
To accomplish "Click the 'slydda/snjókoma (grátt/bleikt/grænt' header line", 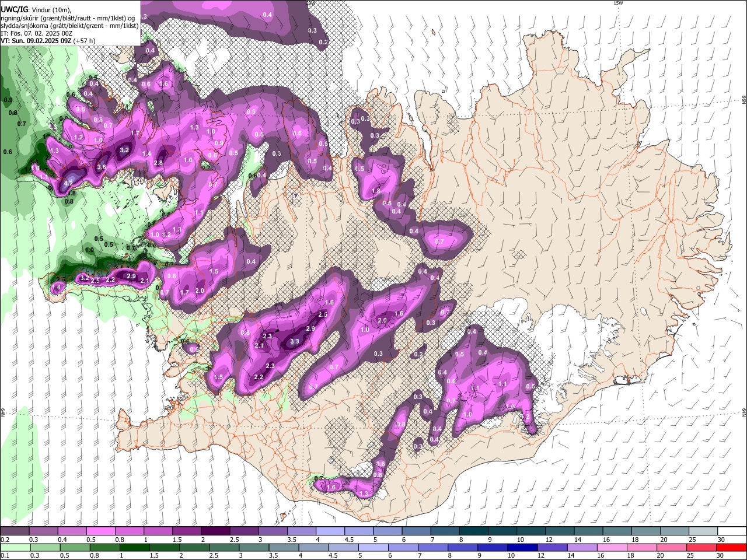I will point(69,26).
